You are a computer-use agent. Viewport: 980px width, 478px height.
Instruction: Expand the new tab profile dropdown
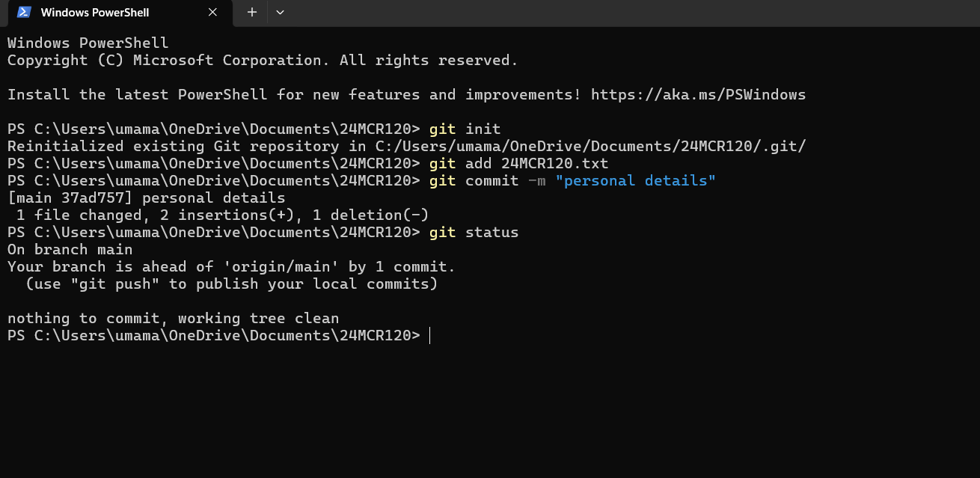(280, 12)
